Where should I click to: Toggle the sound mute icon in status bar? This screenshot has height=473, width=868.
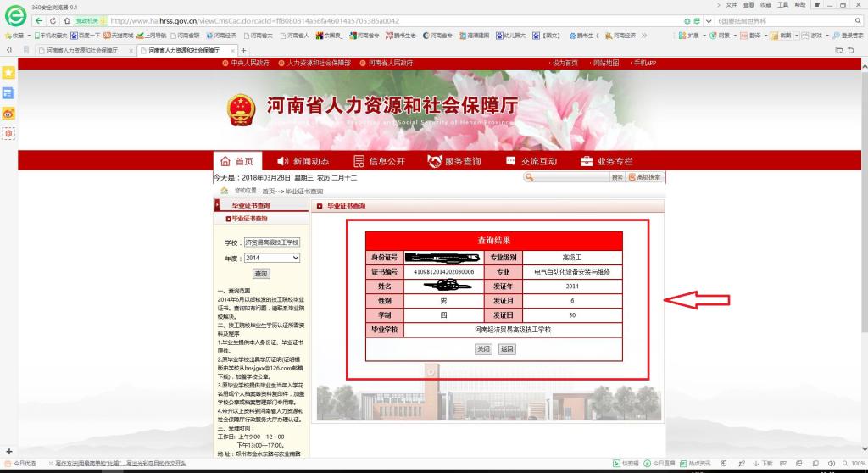tap(831, 463)
